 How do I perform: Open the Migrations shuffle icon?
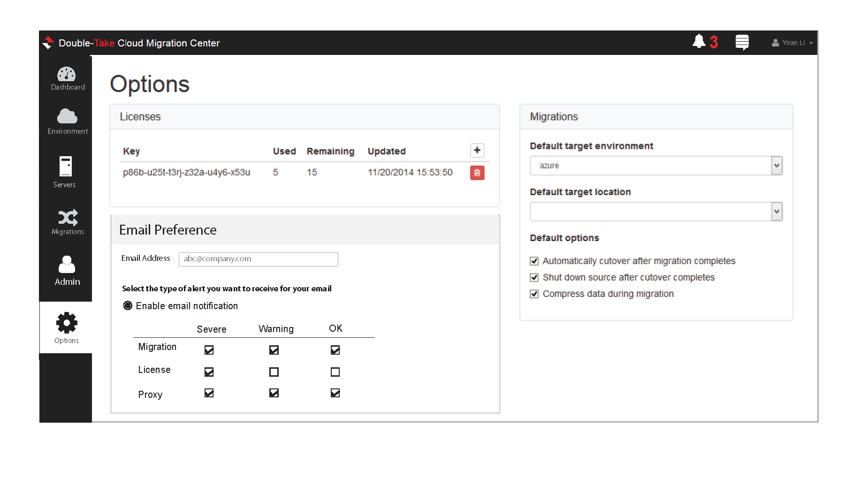coord(68,218)
